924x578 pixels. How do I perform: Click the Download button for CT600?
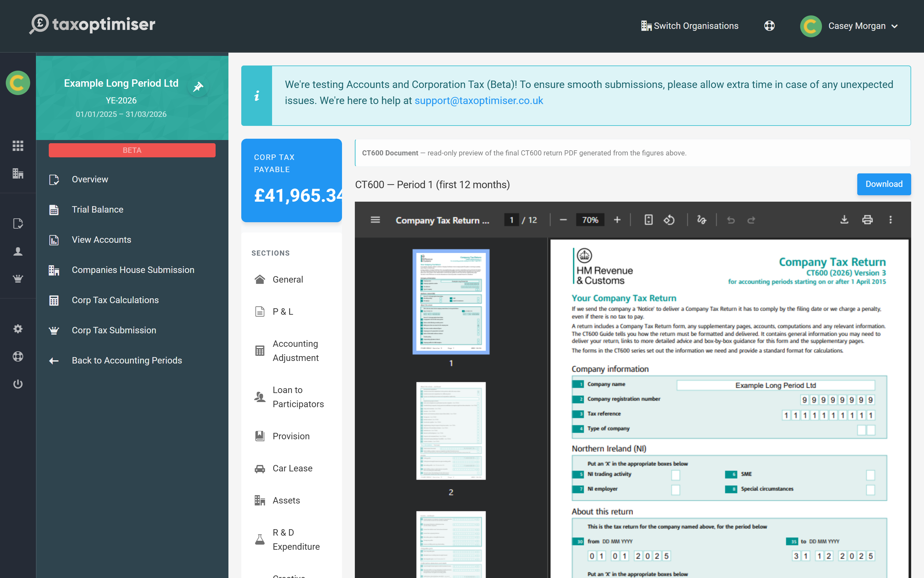pos(884,184)
